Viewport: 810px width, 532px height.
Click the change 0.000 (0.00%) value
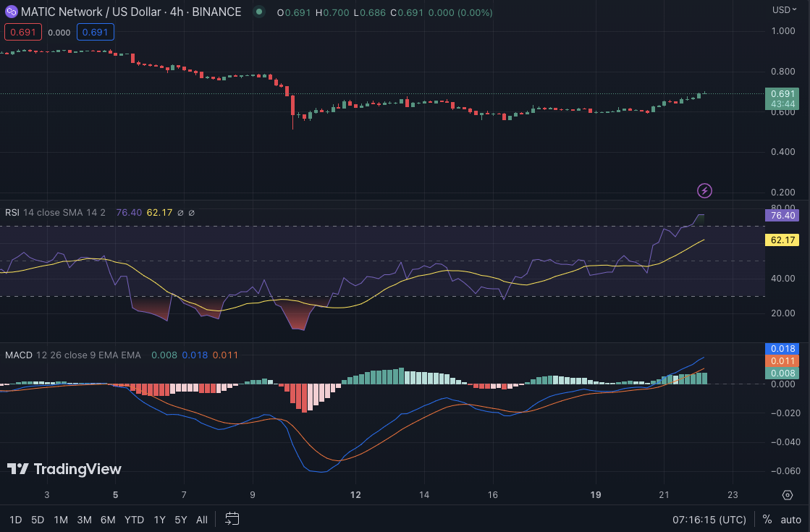[460, 12]
